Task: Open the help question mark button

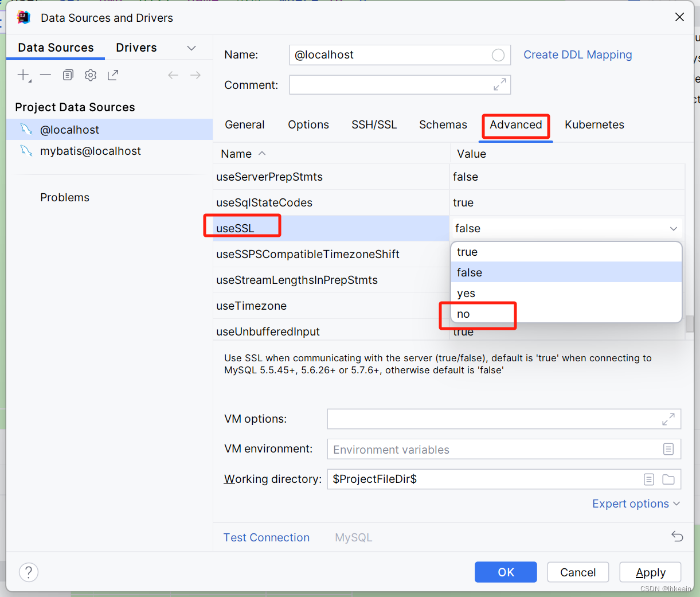Action: click(29, 572)
